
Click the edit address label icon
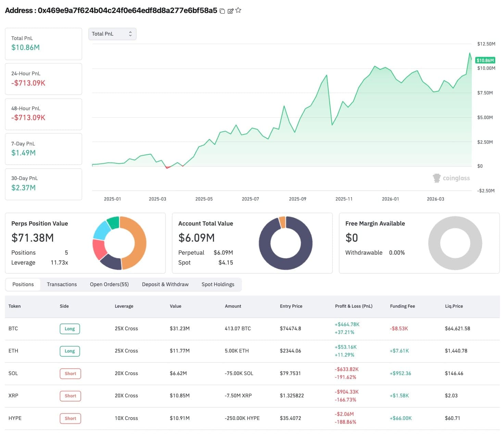click(230, 11)
